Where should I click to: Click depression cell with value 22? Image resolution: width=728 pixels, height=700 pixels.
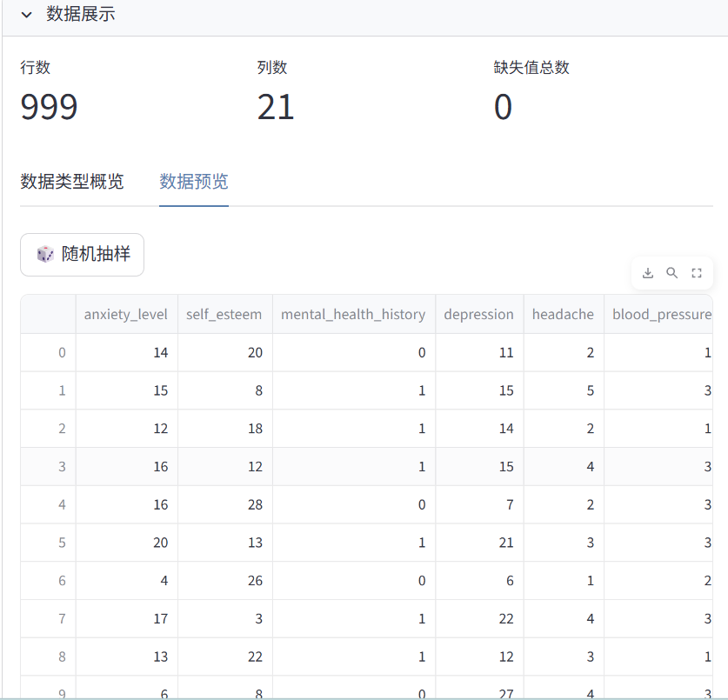coord(479,619)
